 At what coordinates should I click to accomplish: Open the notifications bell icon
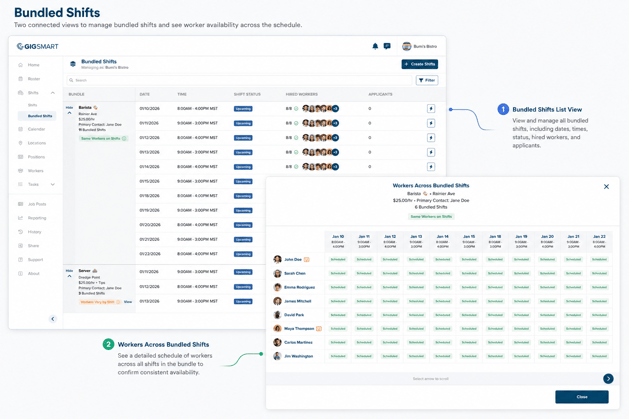[x=375, y=46]
